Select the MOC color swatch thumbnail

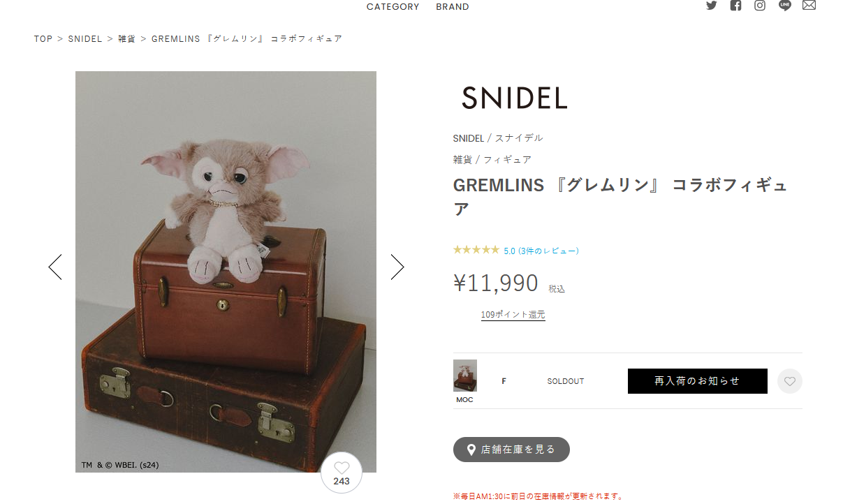click(x=464, y=376)
